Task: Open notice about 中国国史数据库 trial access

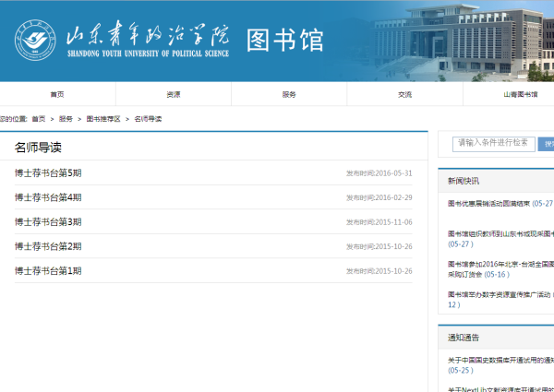Action: coord(499,360)
